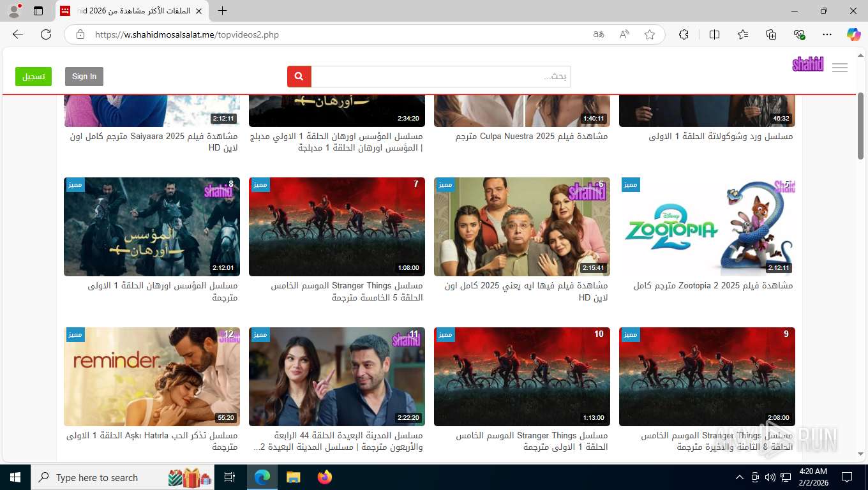Click the green تسجيل register button
Viewport: 868px width, 490px height.
[33, 77]
